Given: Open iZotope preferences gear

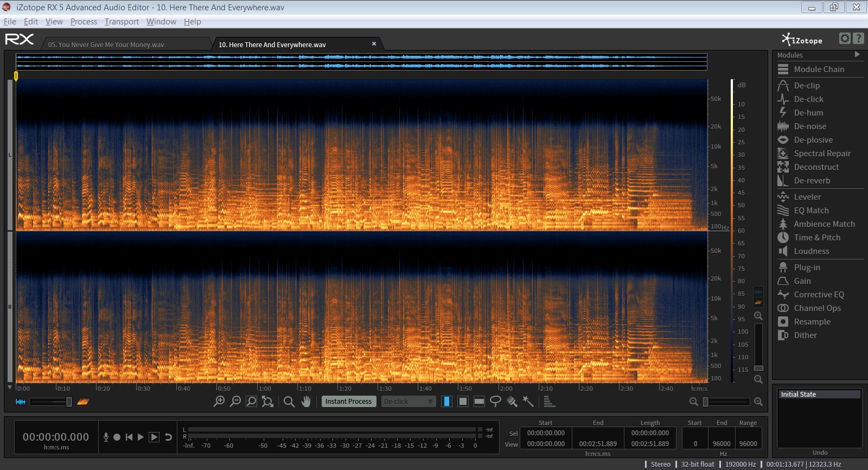Looking at the screenshot, I should [x=845, y=38].
